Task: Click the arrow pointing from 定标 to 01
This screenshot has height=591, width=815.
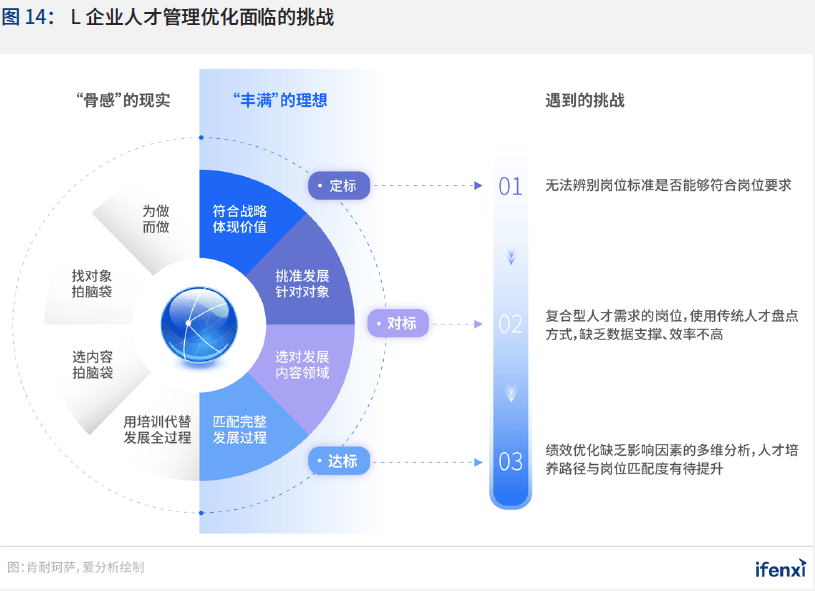Action: 428,186
